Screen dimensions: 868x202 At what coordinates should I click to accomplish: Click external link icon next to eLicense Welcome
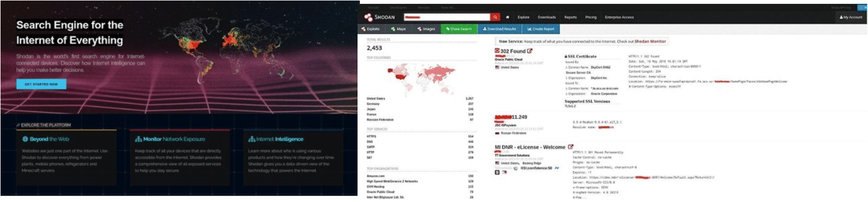point(571,147)
